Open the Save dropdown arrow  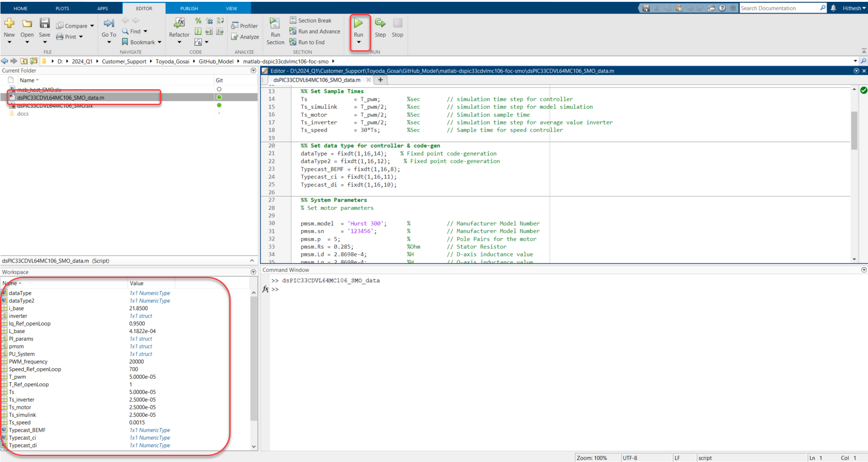pos(44,43)
